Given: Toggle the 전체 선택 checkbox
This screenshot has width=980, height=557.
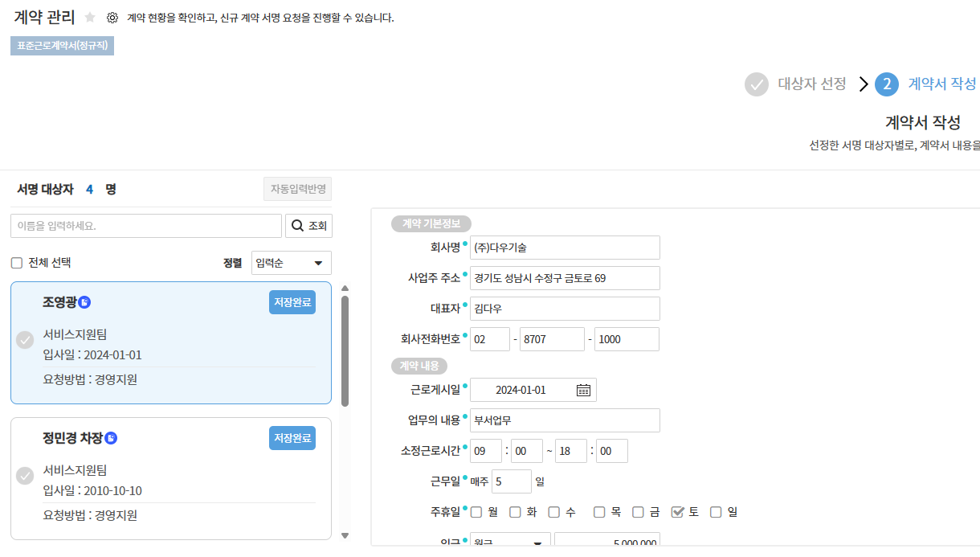Looking at the screenshot, I should (17, 263).
